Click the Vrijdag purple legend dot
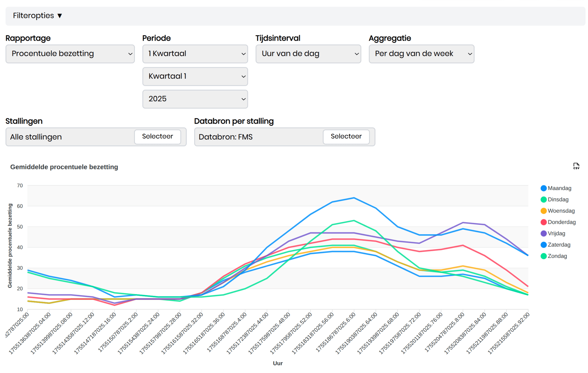 pos(543,233)
